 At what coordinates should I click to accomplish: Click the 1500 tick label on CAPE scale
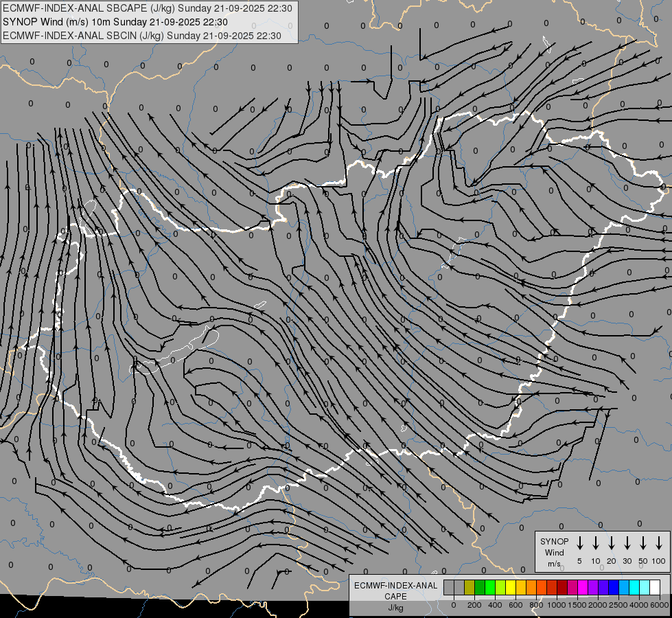(577, 605)
